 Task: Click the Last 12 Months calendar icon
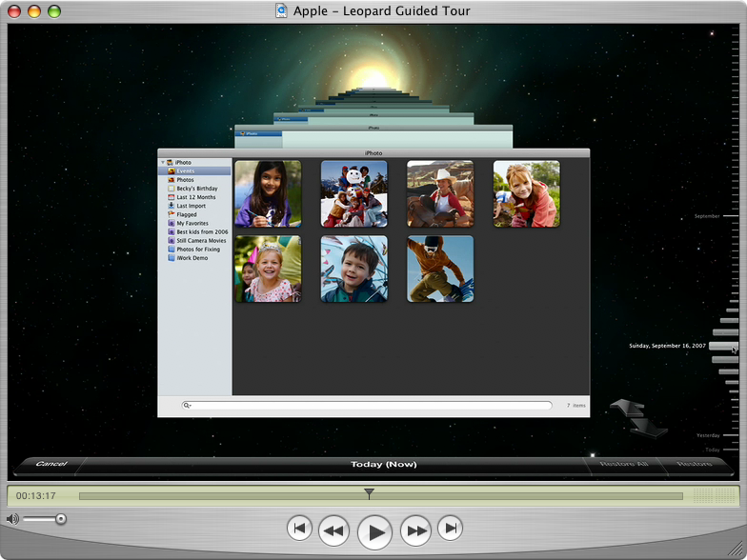[172, 196]
